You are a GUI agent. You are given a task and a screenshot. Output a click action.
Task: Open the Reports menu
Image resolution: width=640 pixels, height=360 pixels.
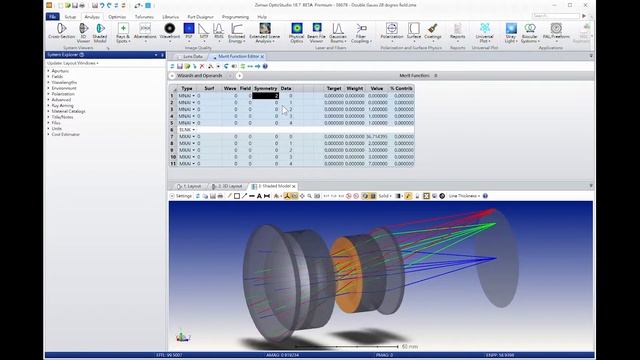(x=458, y=32)
